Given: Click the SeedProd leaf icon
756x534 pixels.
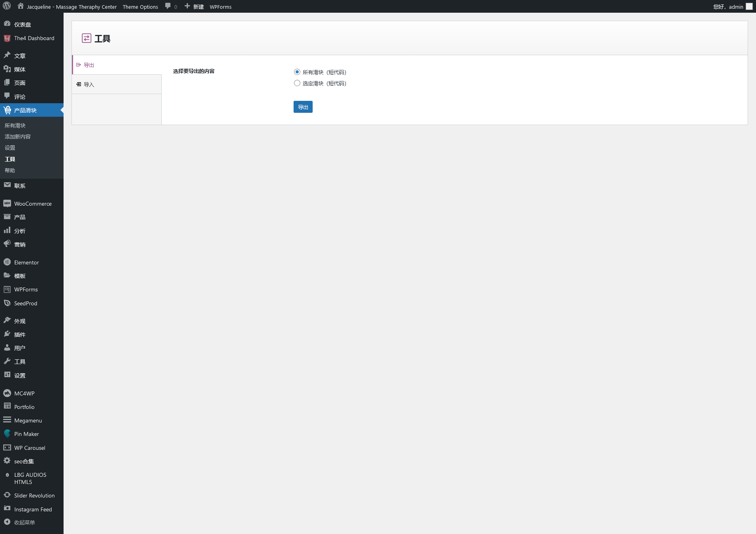Looking at the screenshot, I should (7, 303).
